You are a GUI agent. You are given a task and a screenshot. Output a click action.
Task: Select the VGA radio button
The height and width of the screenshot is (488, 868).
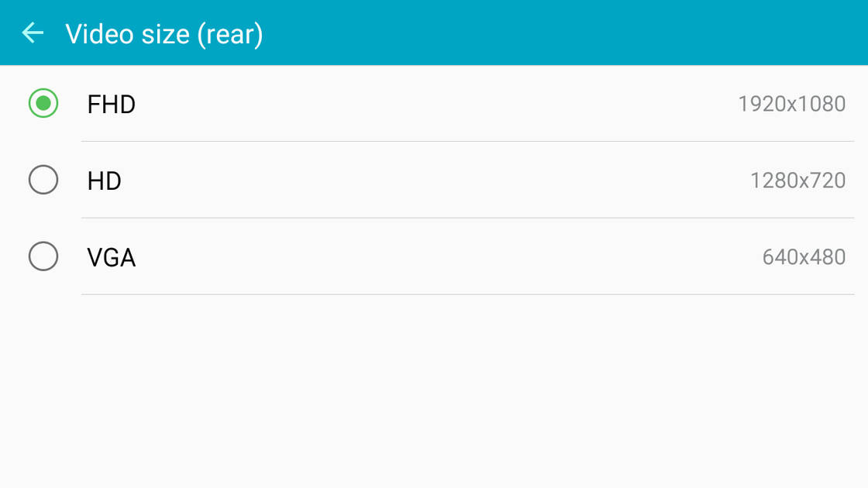pos(43,256)
